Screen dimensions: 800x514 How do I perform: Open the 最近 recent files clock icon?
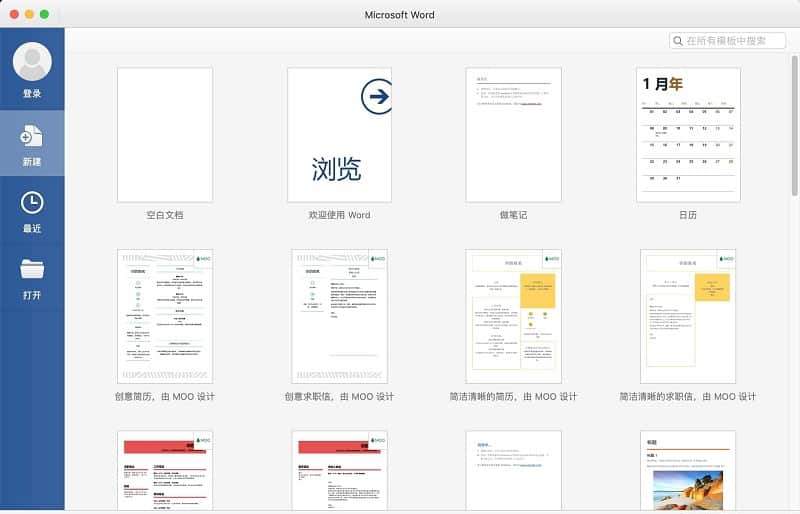point(32,203)
